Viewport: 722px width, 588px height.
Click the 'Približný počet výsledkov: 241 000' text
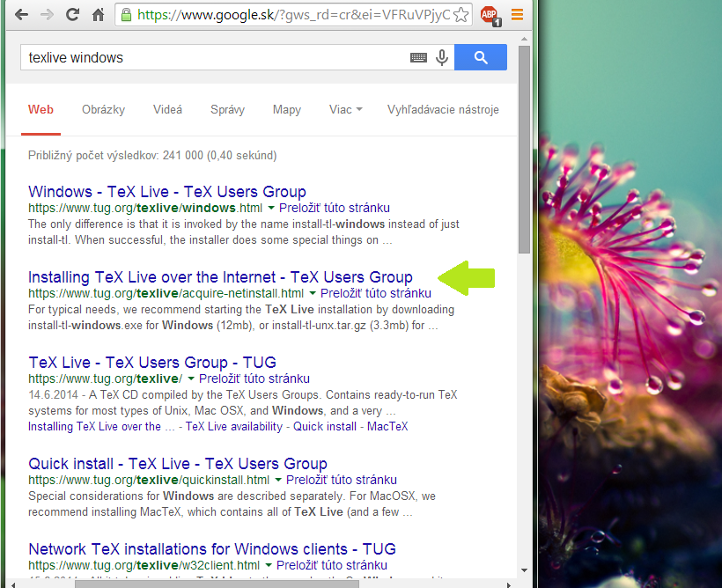152,156
